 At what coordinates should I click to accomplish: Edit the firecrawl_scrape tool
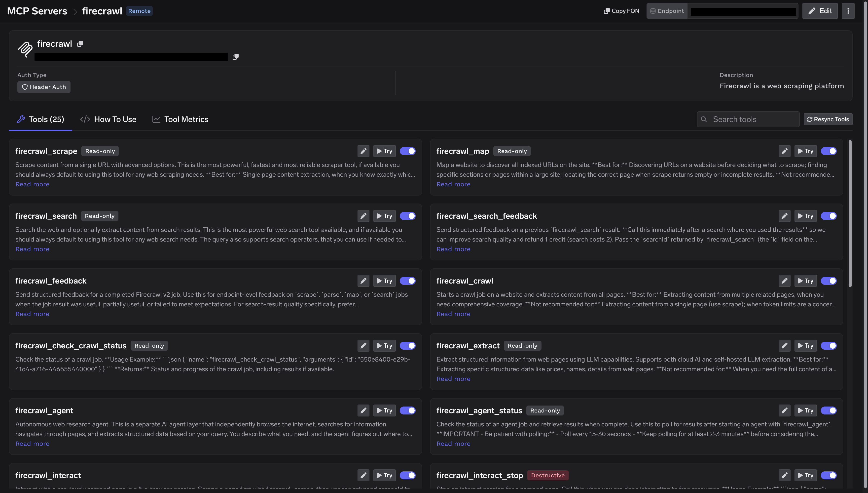(x=363, y=151)
